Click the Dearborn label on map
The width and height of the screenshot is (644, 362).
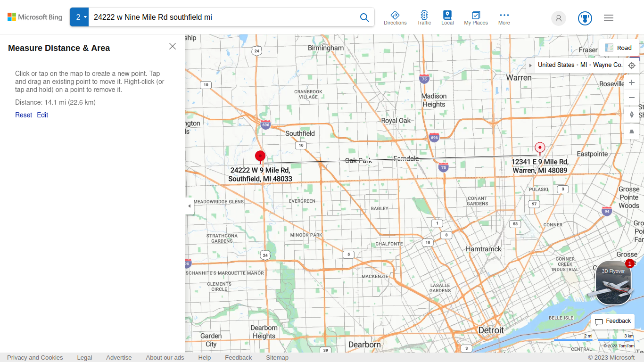point(364,345)
